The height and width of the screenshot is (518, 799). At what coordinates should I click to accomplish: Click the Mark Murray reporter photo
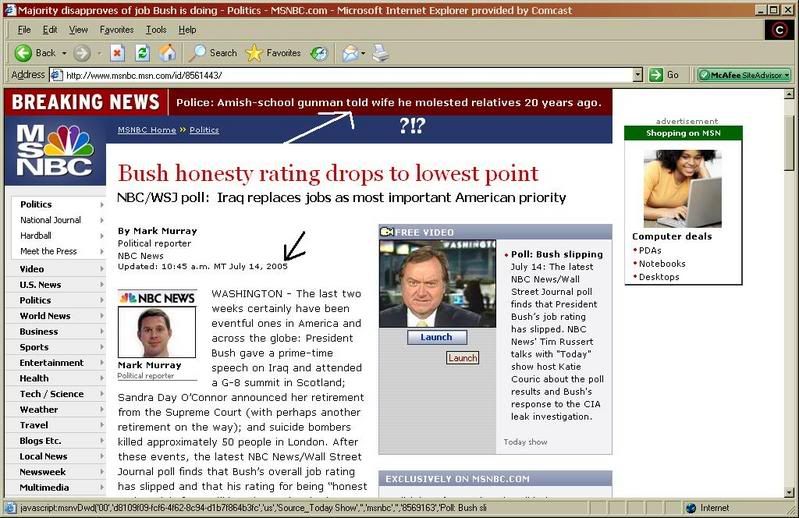tap(156, 332)
